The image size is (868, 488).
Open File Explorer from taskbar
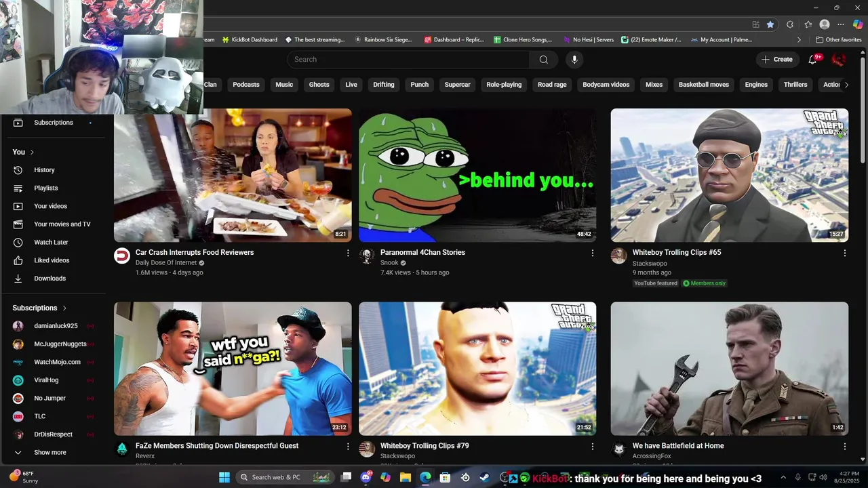coord(406,477)
